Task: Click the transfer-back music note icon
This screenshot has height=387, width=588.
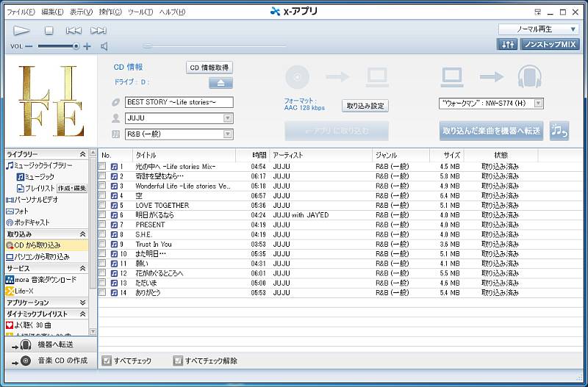Action: pyautogui.click(x=559, y=131)
